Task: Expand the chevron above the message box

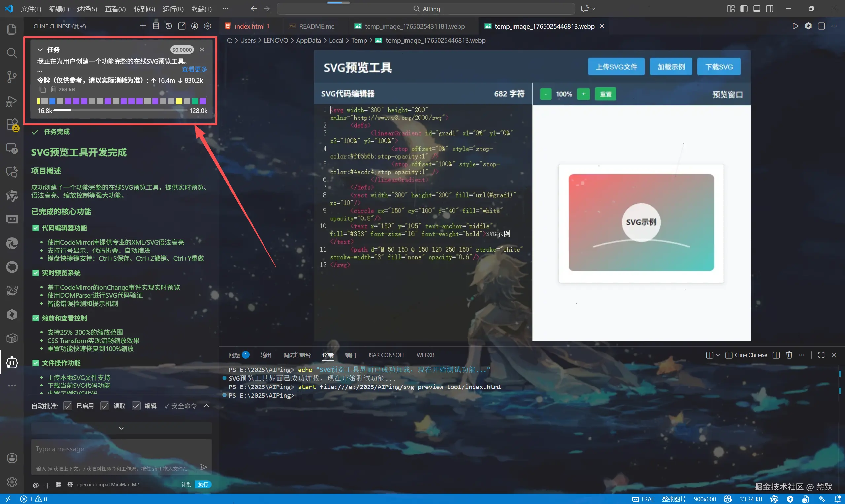Action: click(x=121, y=428)
